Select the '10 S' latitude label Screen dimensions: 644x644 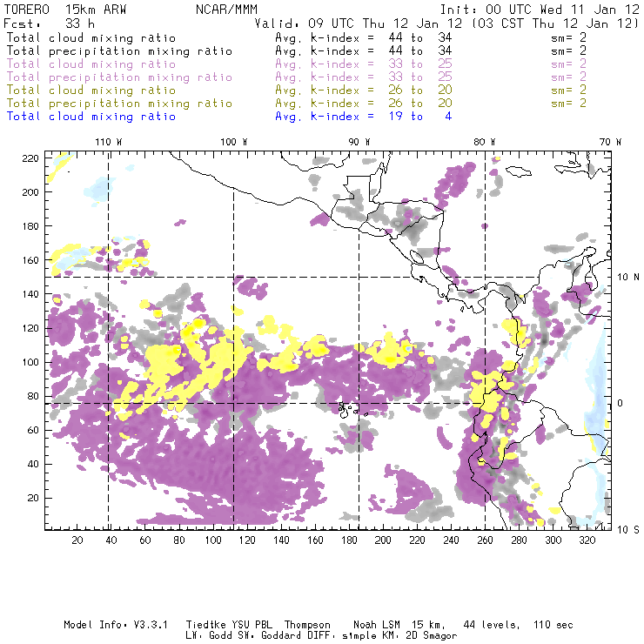click(628, 530)
